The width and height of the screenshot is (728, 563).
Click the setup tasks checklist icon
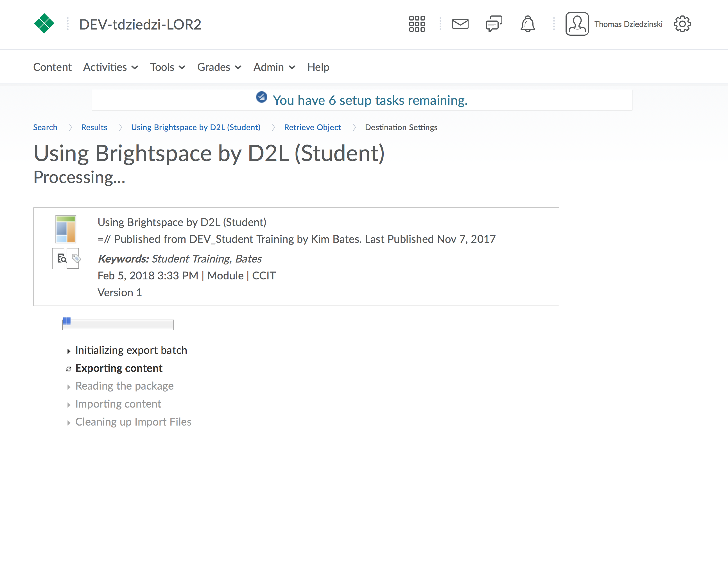(262, 97)
